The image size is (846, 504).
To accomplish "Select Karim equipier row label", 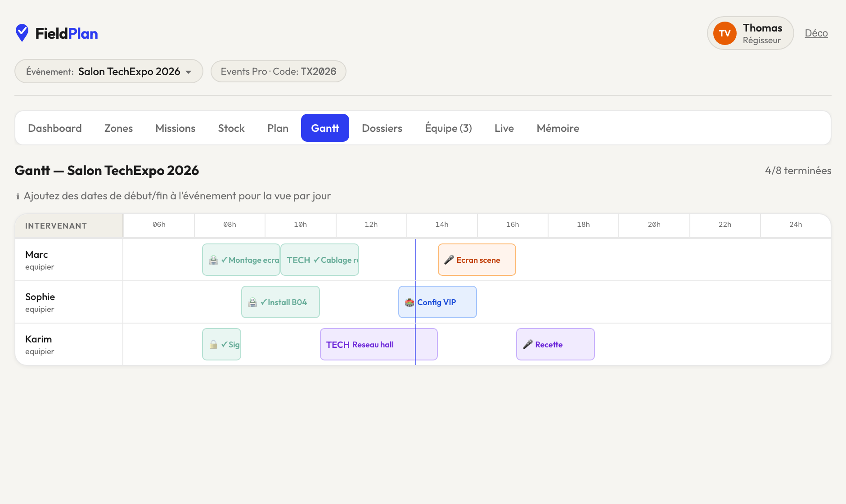I will pos(69,344).
